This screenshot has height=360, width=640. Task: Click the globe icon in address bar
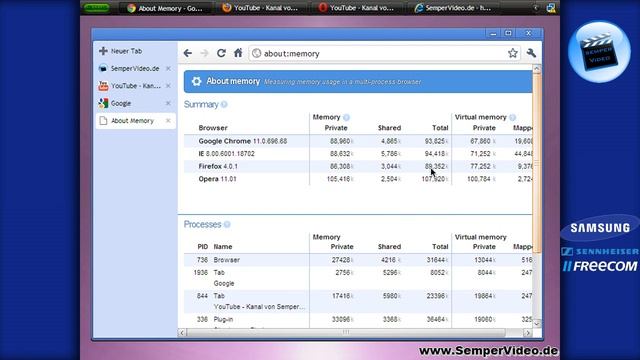coord(256,53)
